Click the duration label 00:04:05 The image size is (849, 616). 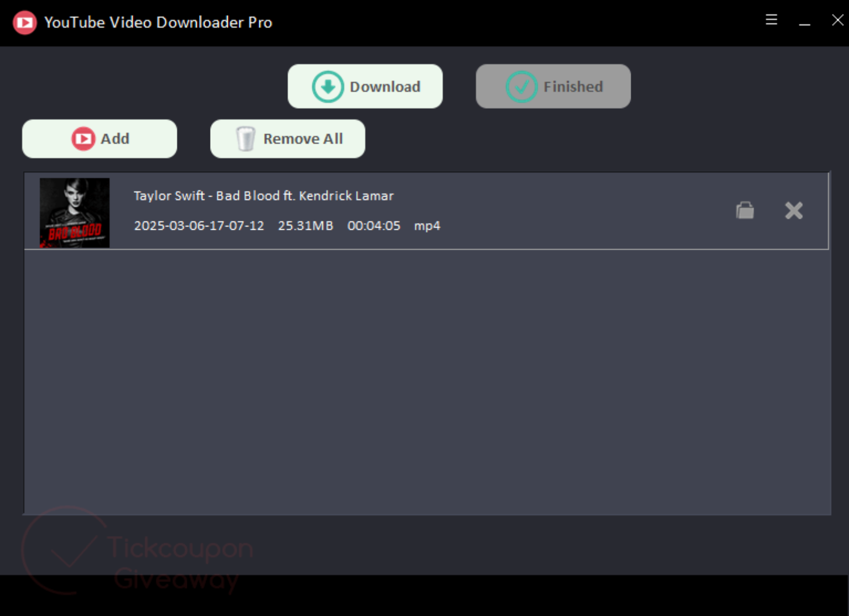[x=374, y=225]
